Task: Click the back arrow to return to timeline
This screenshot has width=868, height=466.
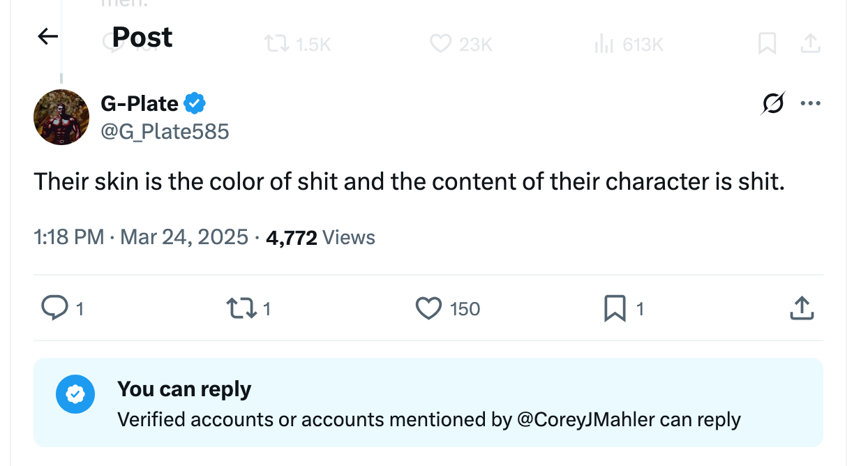Action: (x=46, y=36)
